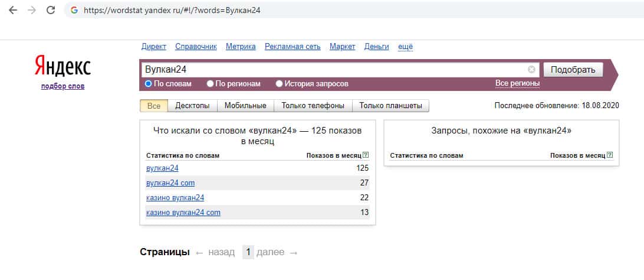This screenshot has height=280, width=644.
Task: Click the Yandex logo
Action: [63, 67]
